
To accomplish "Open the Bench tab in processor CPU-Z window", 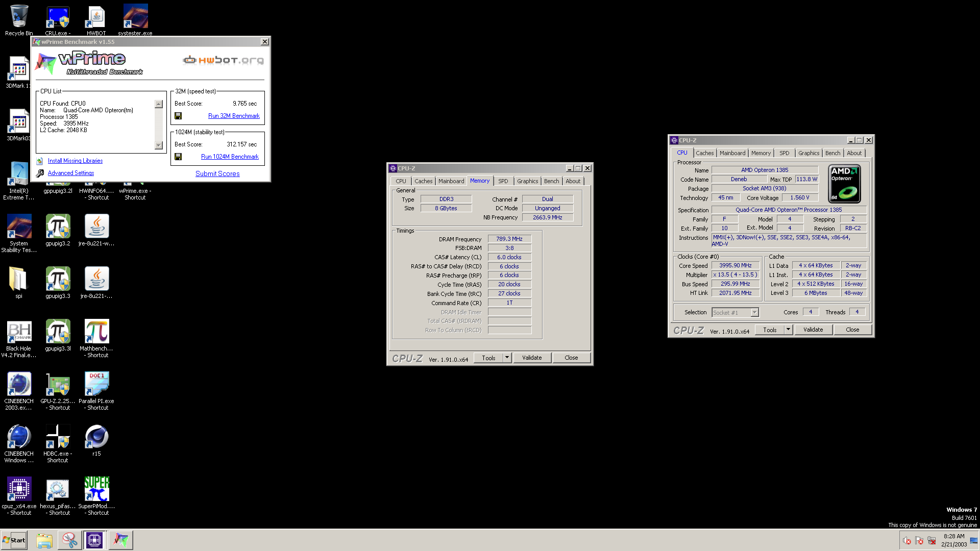I will pyautogui.click(x=832, y=153).
